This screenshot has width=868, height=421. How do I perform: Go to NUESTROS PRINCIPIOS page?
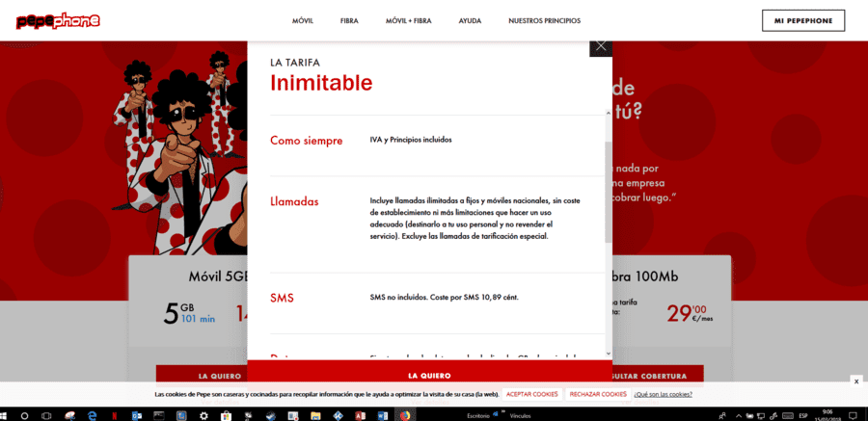[545, 21]
